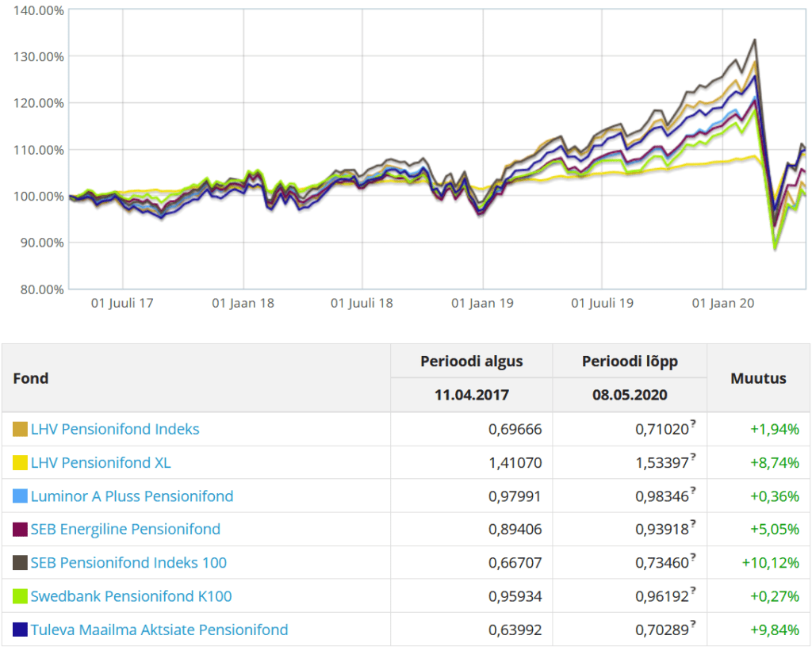Image resolution: width=812 pixels, height=647 pixels.
Task: Click start value 0,66707
Action: (x=515, y=563)
